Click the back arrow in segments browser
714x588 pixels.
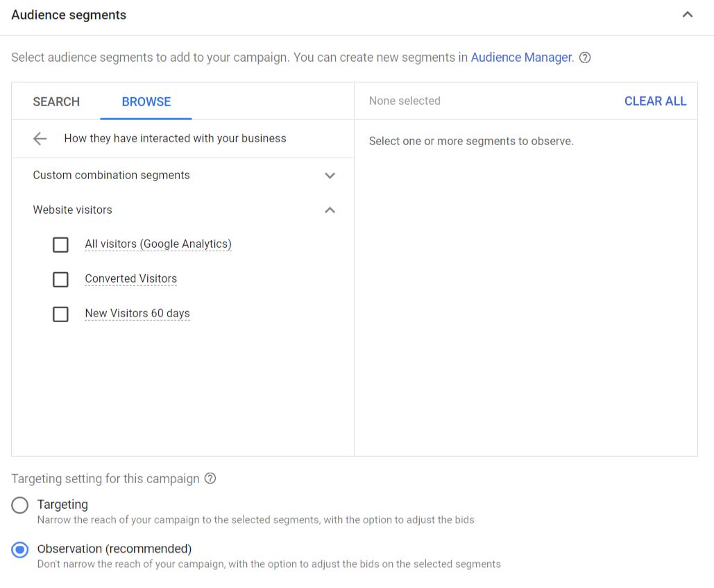[x=40, y=138]
